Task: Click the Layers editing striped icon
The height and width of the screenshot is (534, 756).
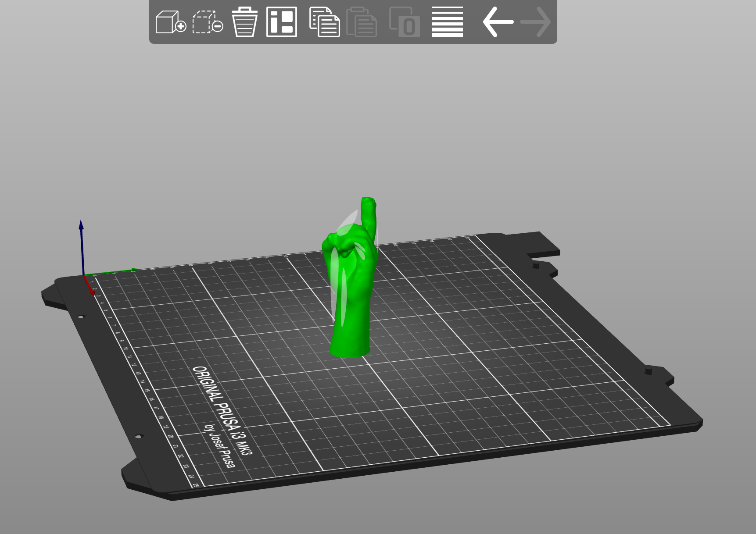Action: [448, 22]
